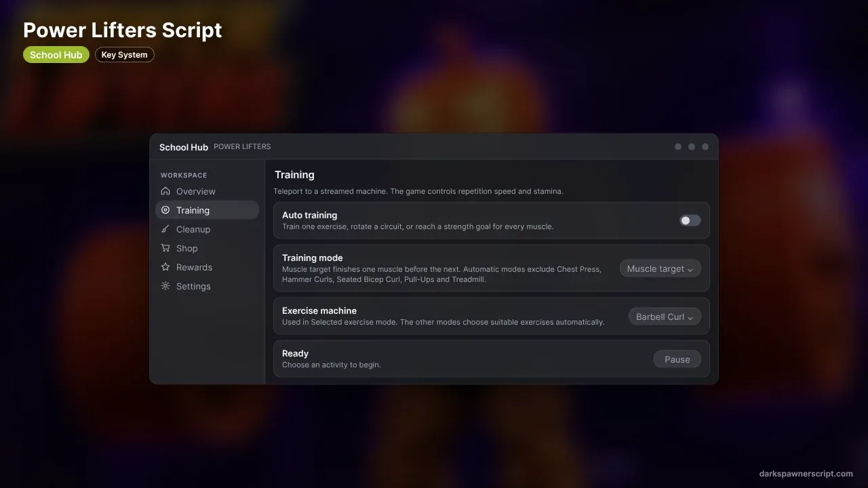Click the "POWER LIFTERS" window subtitle

[x=242, y=146]
